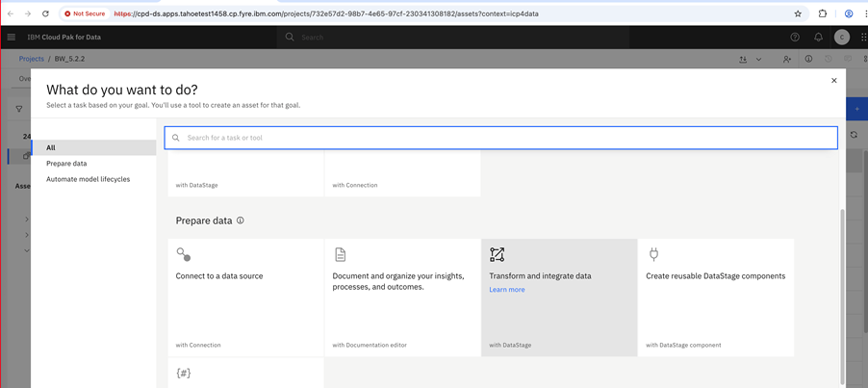Choose the Connect to a data source tile
The image size is (868, 388).
245,297
